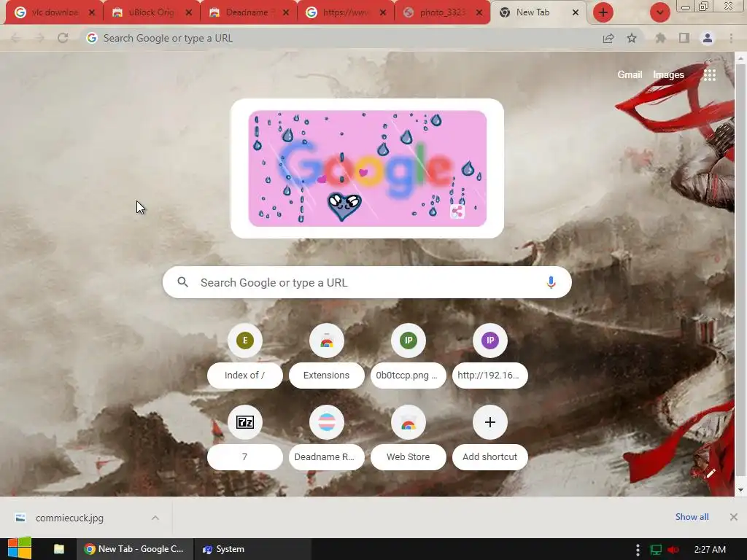
Task: Open the Google doodle image
Action: coord(368,168)
